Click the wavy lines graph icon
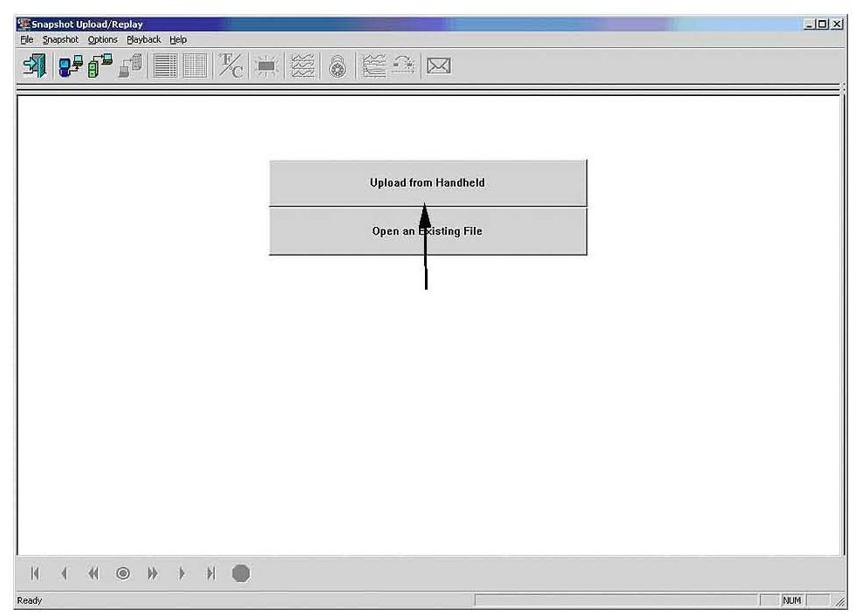Image resolution: width=856 pixels, height=616 pixels. click(303, 67)
